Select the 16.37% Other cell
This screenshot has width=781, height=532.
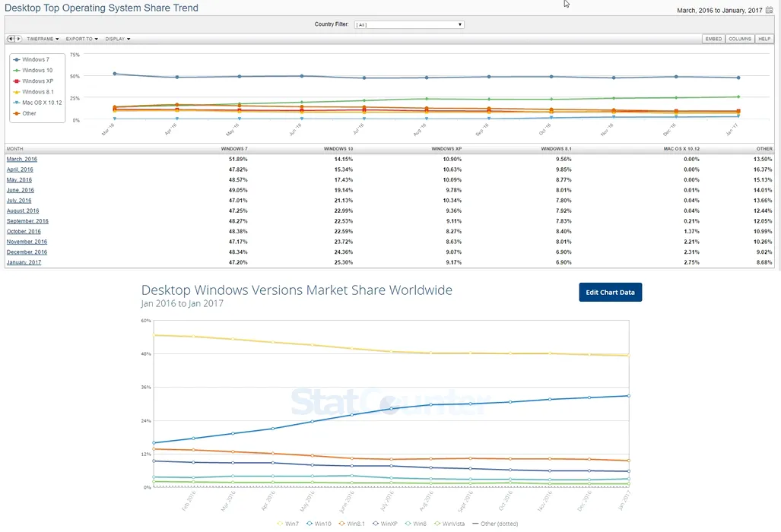click(763, 169)
